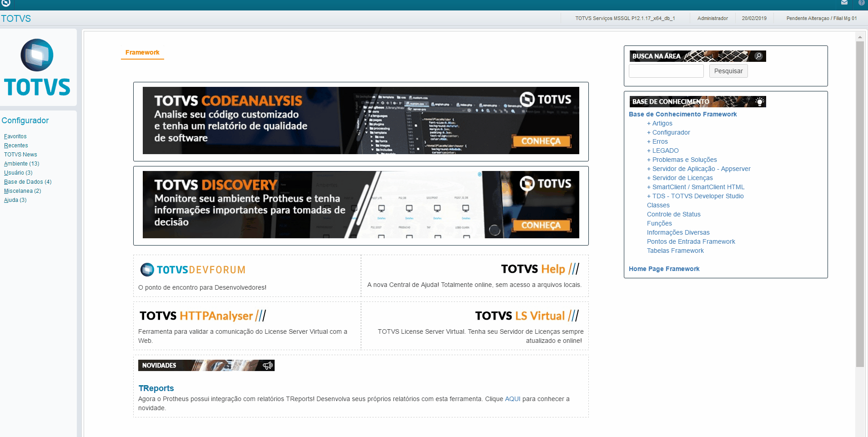Expand + Servidor de Licenças

680,178
